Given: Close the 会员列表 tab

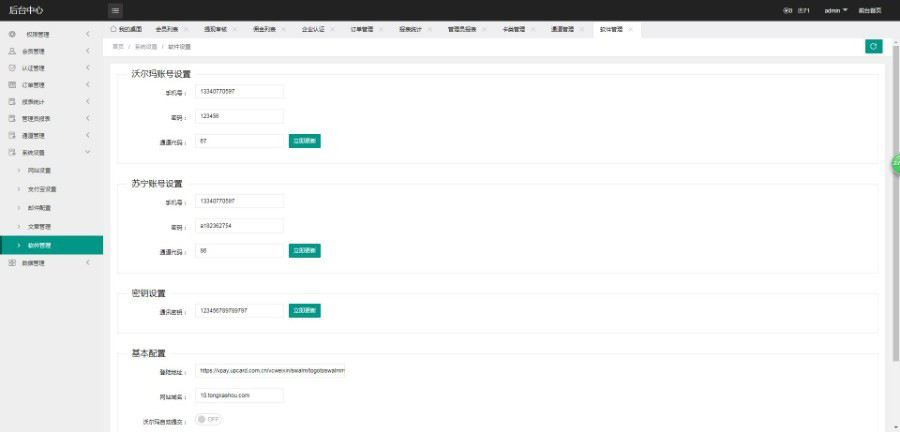Looking at the screenshot, I should coord(186,29).
